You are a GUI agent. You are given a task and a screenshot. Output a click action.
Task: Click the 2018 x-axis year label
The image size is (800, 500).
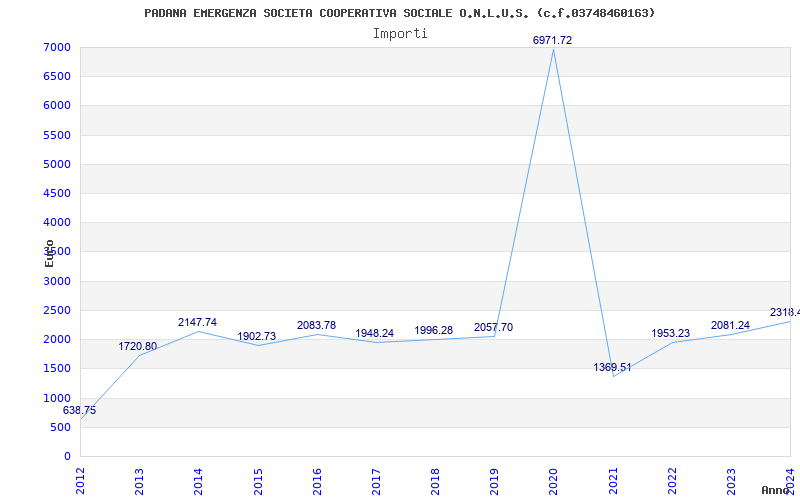[x=435, y=481]
